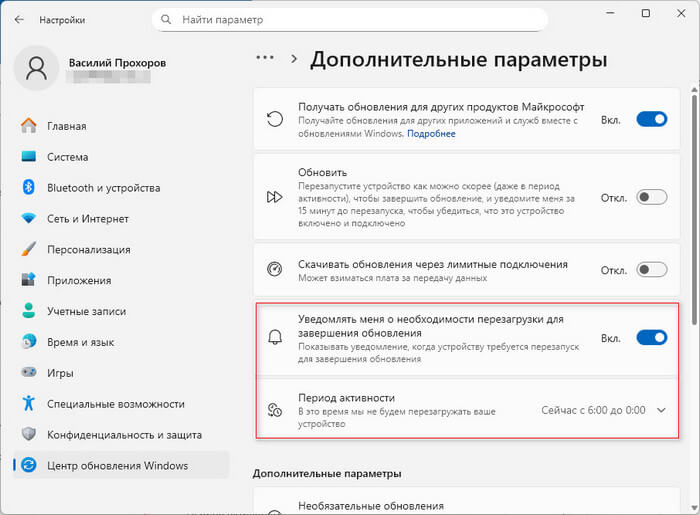The width and height of the screenshot is (700, 515).
Task: Open the breadcrumb three-dots menu
Action: tap(265, 59)
